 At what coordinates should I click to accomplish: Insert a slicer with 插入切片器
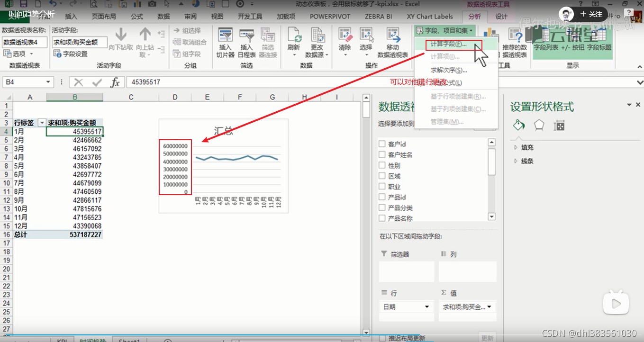[226, 43]
